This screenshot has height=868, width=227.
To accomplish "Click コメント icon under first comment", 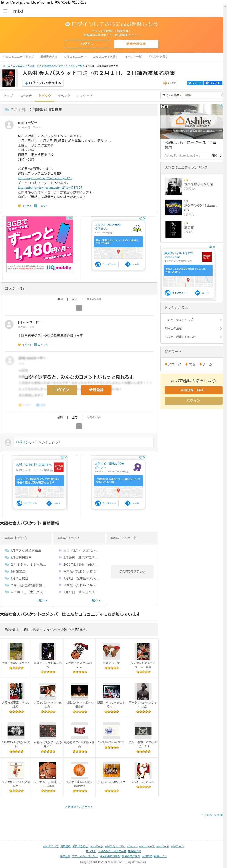I will [41, 345].
